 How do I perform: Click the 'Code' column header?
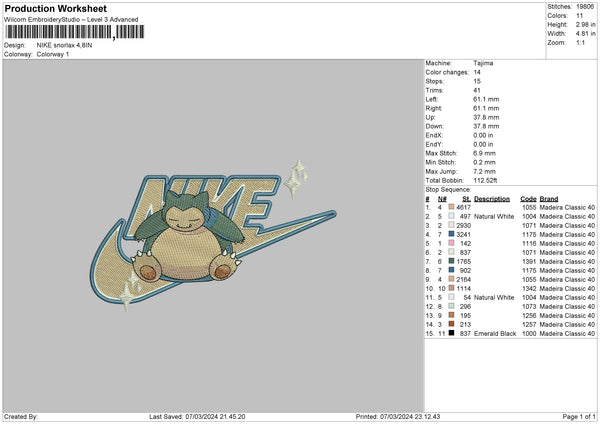click(528, 199)
